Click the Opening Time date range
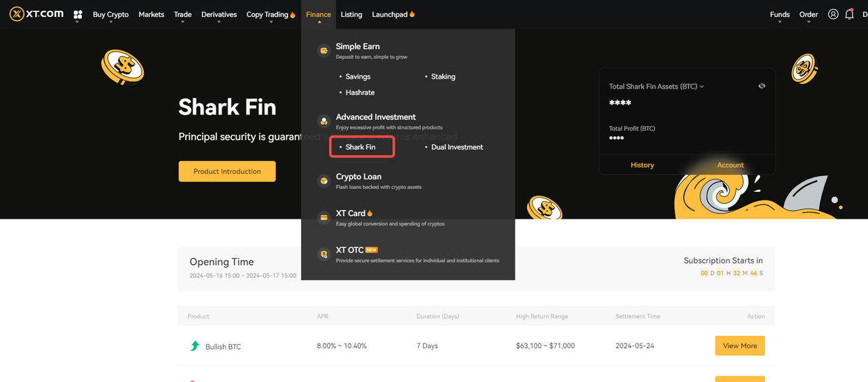This screenshot has height=382, width=868. tap(243, 276)
